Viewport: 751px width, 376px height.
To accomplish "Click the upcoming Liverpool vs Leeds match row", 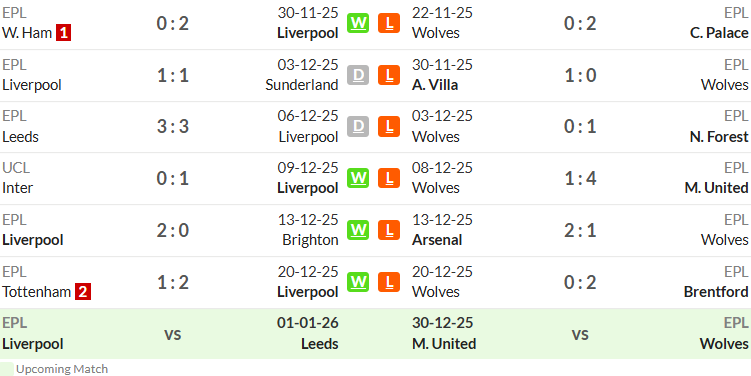I will tap(170, 334).
